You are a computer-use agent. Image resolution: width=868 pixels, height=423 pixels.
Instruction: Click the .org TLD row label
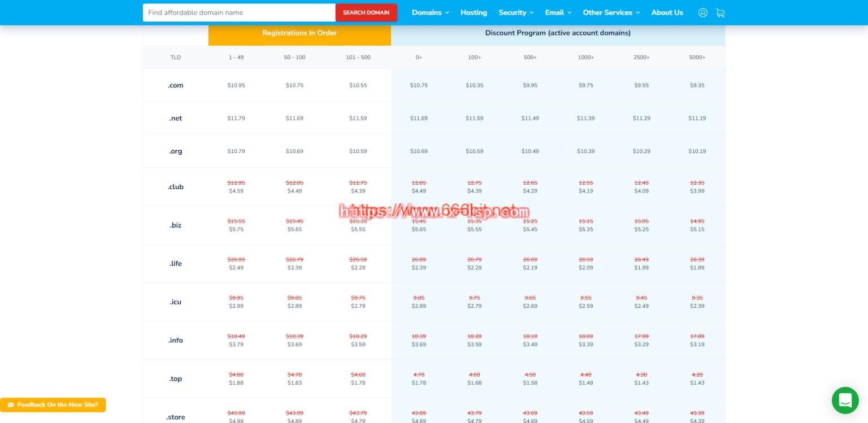[176, 151]
